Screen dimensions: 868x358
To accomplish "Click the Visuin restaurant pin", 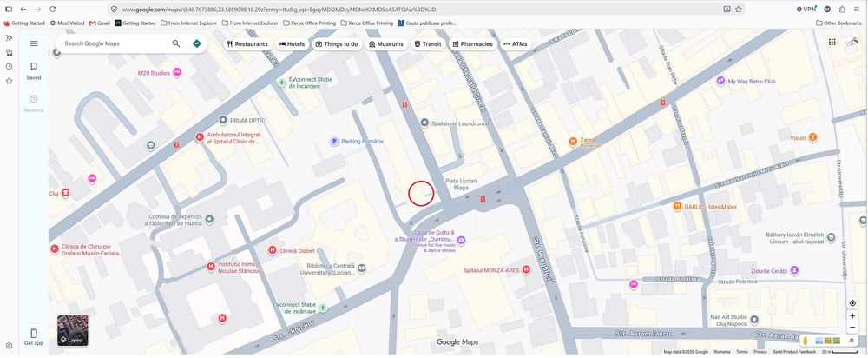I will tap(812, 137).
